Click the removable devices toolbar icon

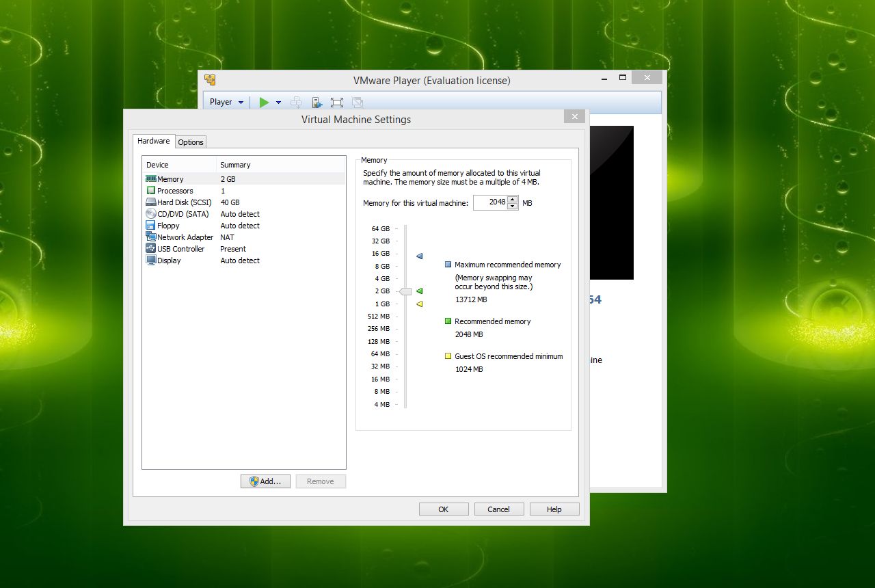pos(317,102)
